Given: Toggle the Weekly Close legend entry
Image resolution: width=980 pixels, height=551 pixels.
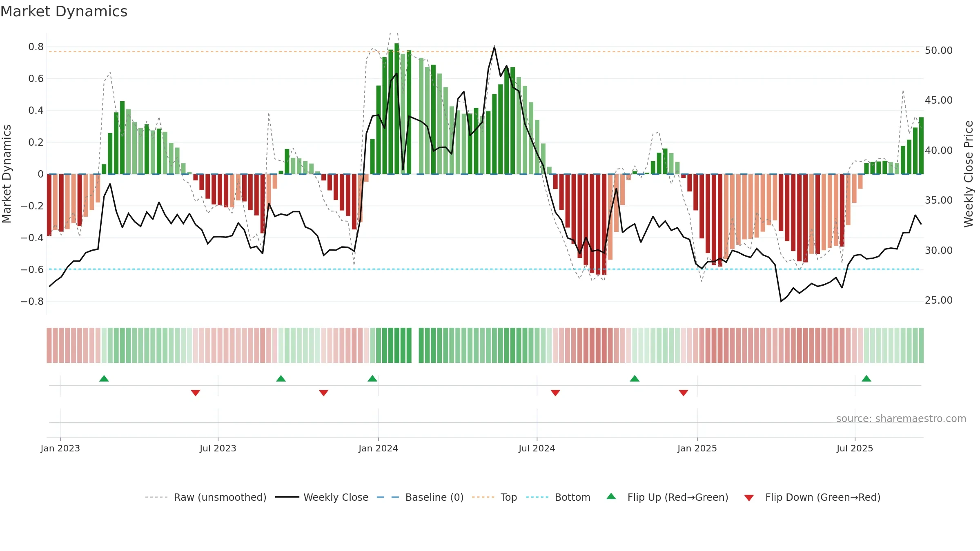Looking at the screenshot, I should 322,497.
